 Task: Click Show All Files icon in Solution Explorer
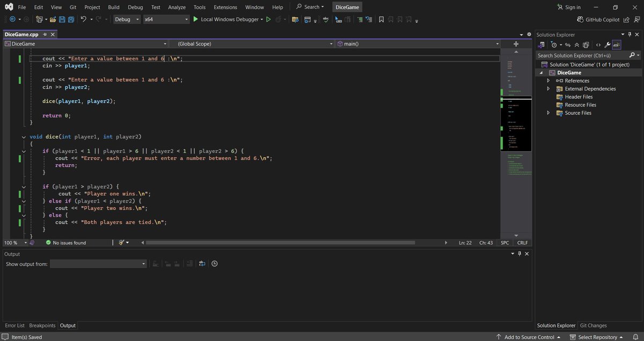pyautogui.click(x=586, y=45)
